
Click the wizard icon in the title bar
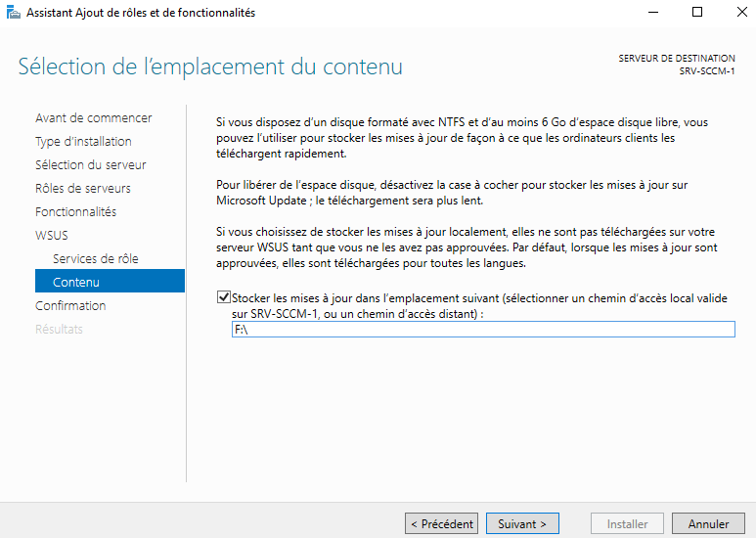[12, 13]
